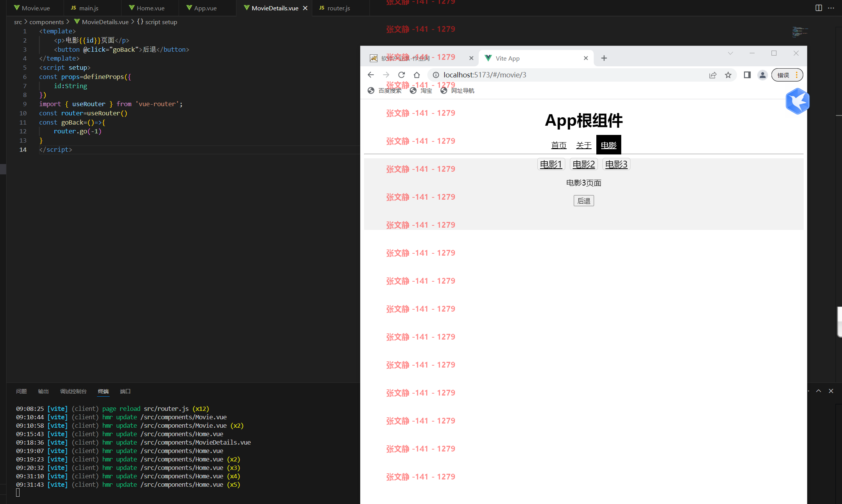
Task: Open the editor more actions menu
Action: click(x=831, y=8)
